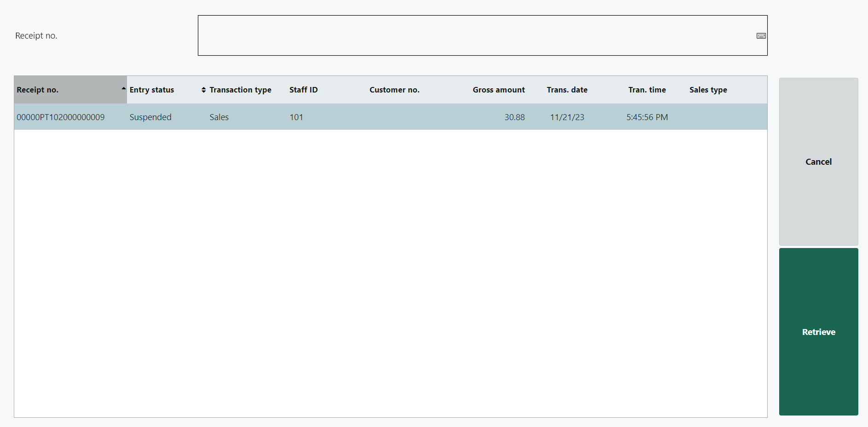Sort by Transaction type column header
This screenshot has height=427, width=868.
point(240,90)
